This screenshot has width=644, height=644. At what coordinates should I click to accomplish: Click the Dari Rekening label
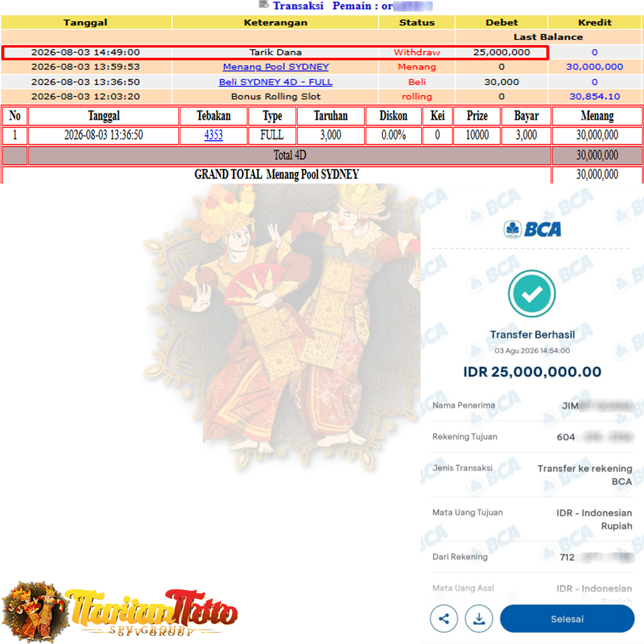click(460, 557)
